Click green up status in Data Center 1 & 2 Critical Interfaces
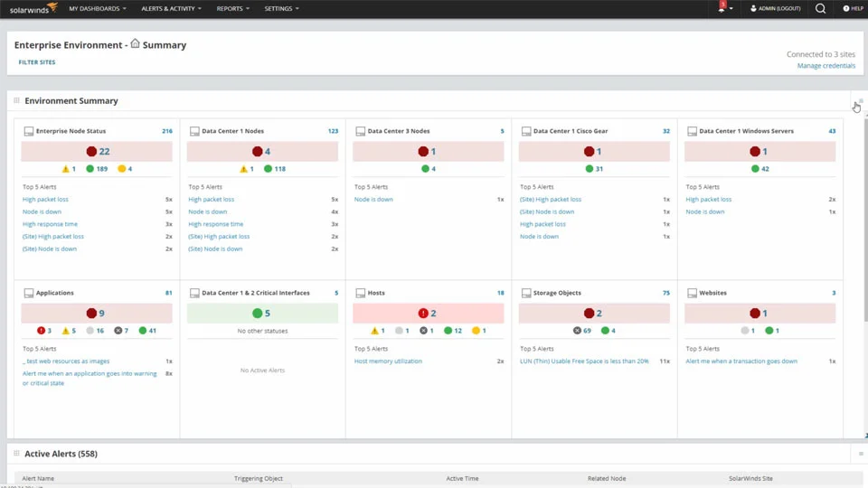Image resolution: width=868 pixels, height=488 pixels. click(x=257, y=313)
